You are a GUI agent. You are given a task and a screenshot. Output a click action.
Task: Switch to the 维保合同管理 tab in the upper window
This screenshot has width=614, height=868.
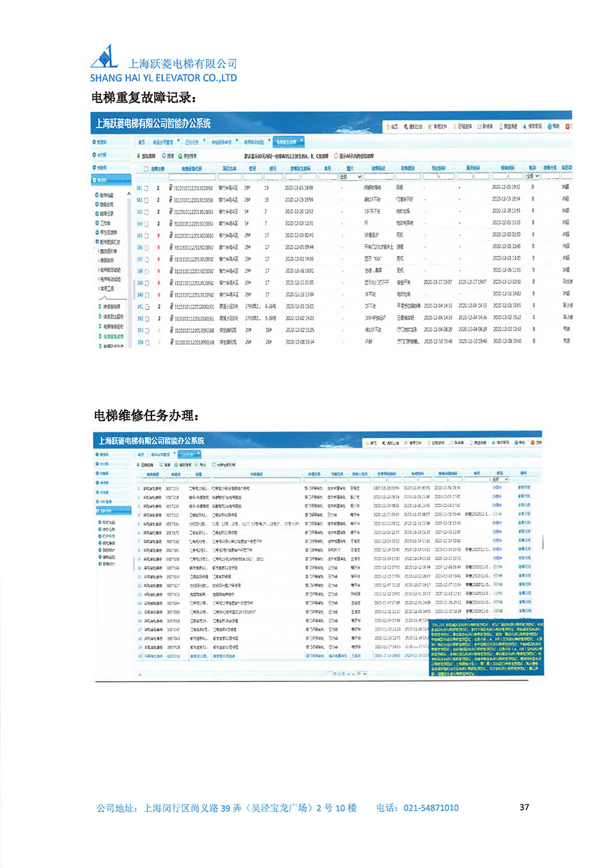pos(162,143)
